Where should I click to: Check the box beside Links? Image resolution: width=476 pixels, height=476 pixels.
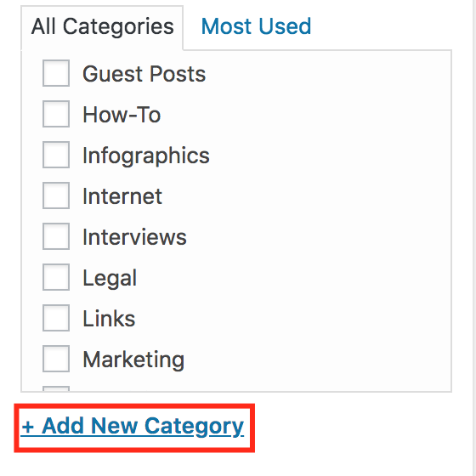coord(56,318)
